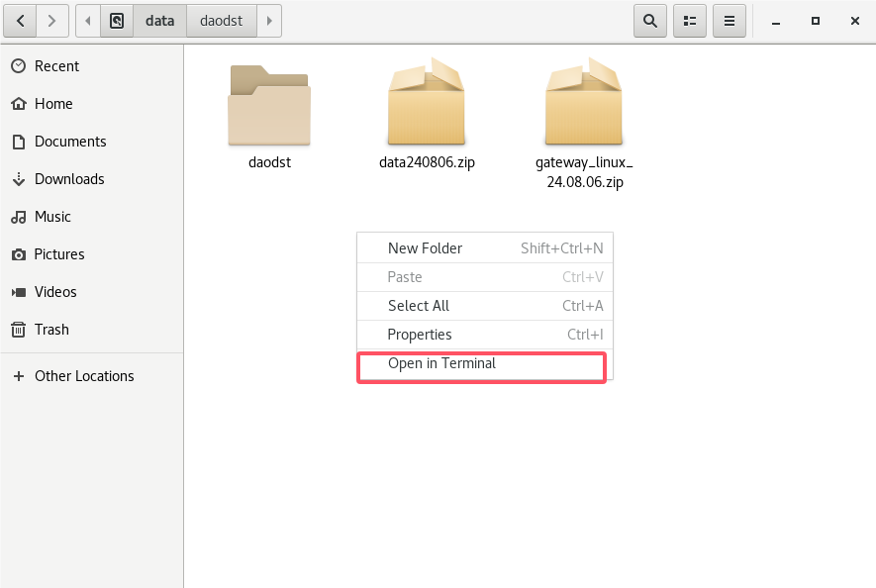
Task: Select the daodst folder icon
Action: (269, 105)
